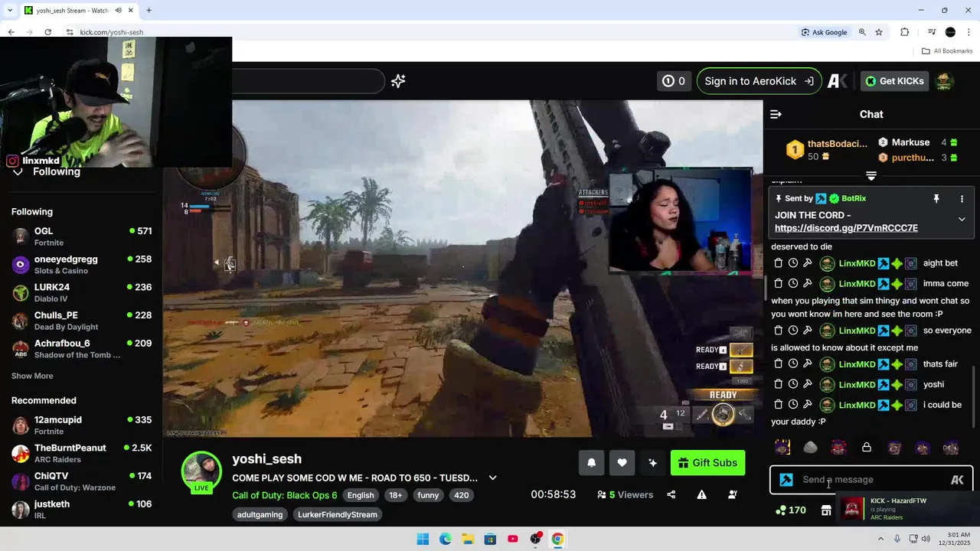Click the pin icon on BotRix pinned message
Image resolution: width=980 pixels, height=551 pixels.
coord(936,198)
